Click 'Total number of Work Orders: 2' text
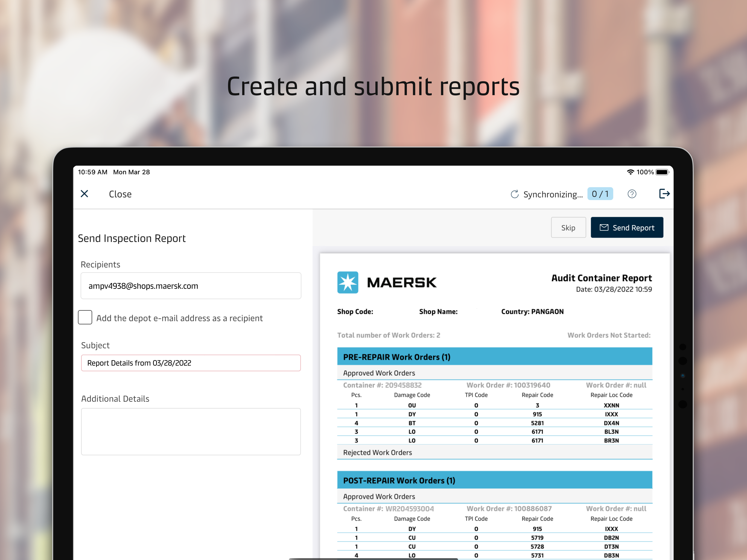The width and height of the screenshot is (747, 560). click(x=389, y=335)
